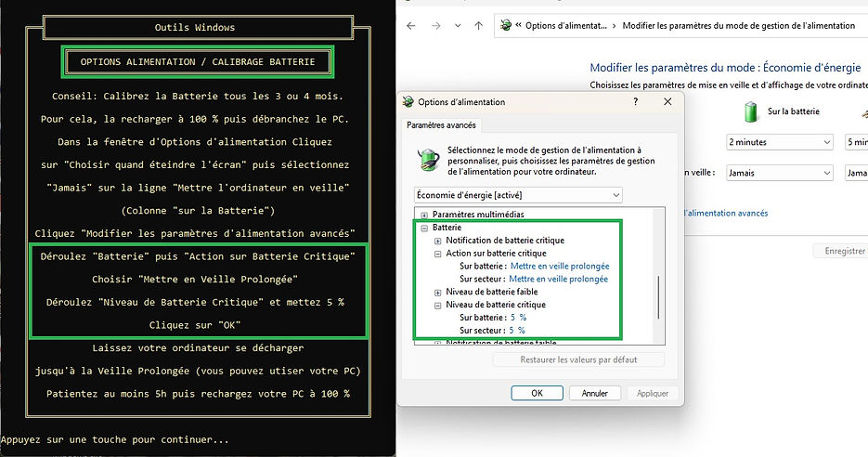868x457 pixels.
Task: Click the Appliquer button
Action: (x=652, y=393)
